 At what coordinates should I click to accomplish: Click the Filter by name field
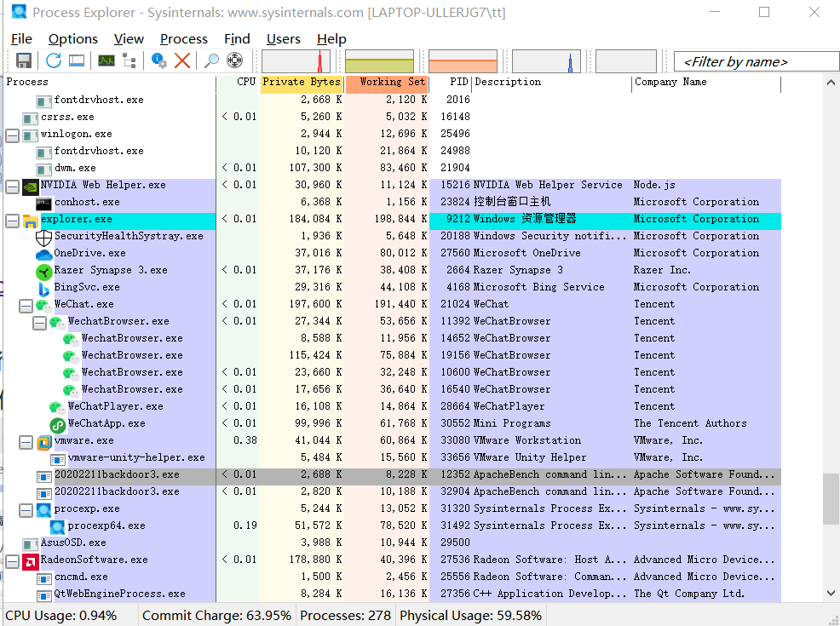[756, 61]
